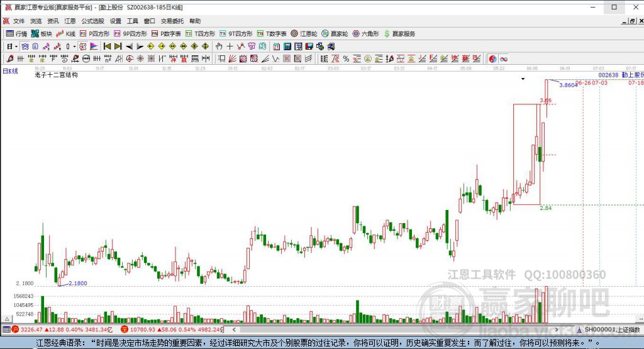Click the red 赢 line tool icon
This screenshot has height=349, width=644.
point(465,58)
